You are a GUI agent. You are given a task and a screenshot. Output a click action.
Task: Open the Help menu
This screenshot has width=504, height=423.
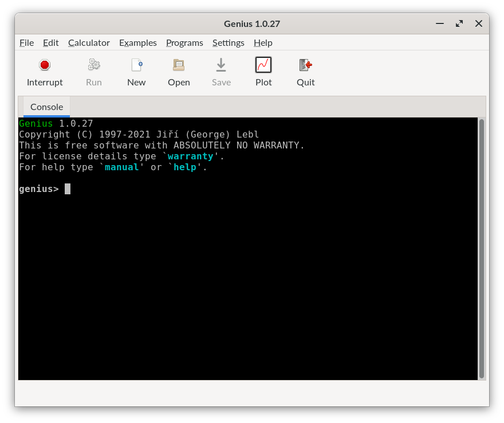click(263, 43)
